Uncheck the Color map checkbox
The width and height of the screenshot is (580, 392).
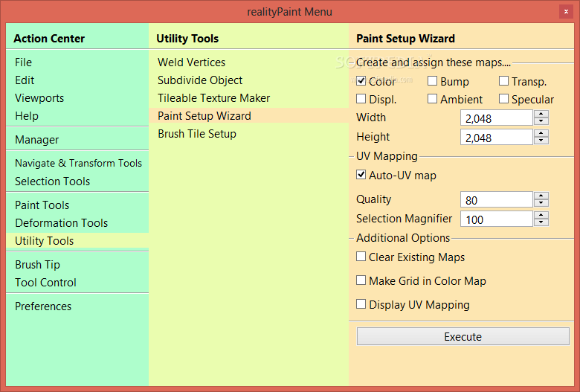click(361, 80)
